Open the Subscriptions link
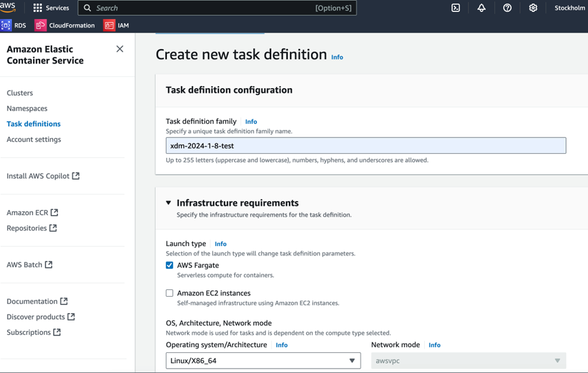588x373 pixels. tap(29, 332)
